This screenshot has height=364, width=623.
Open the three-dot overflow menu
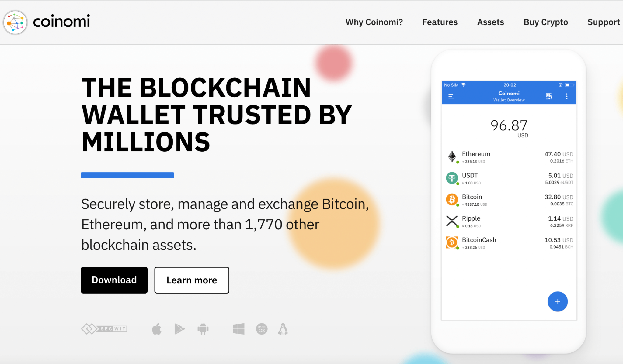coord(567,96)
